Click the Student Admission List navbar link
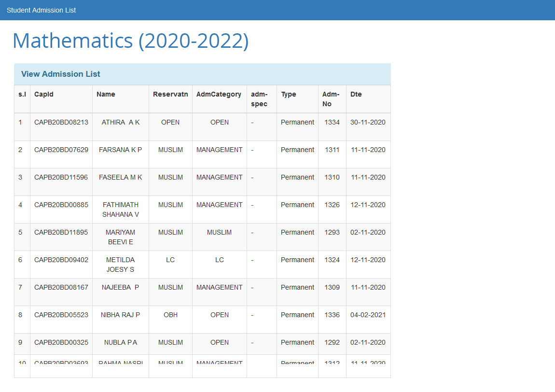 (41, 10)
